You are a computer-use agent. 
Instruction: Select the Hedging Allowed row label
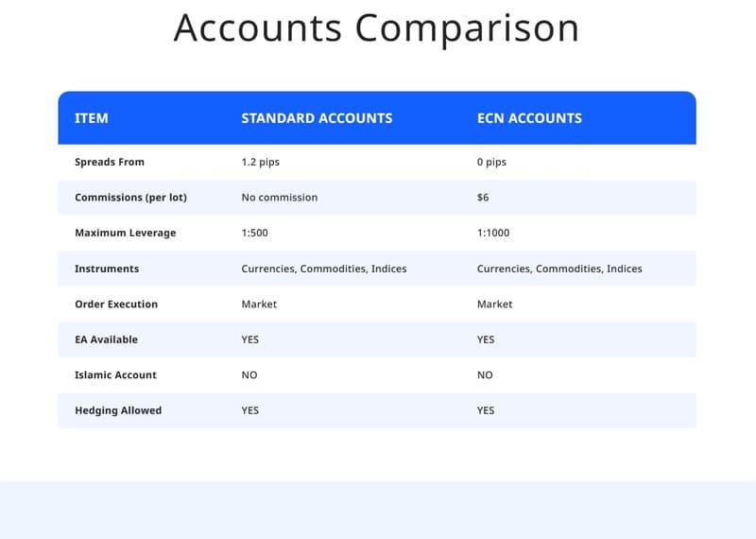[x=118, y=410]
